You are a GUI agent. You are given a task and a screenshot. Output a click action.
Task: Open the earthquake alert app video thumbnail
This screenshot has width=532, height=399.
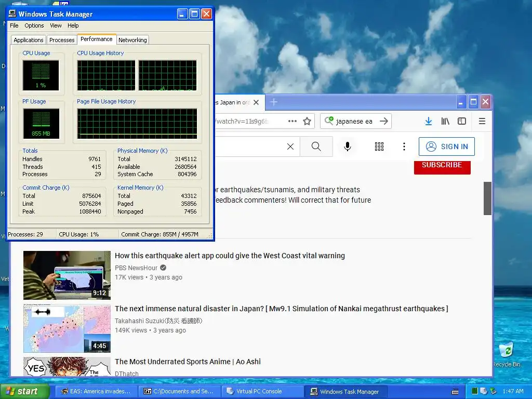(x=67, y=275)
